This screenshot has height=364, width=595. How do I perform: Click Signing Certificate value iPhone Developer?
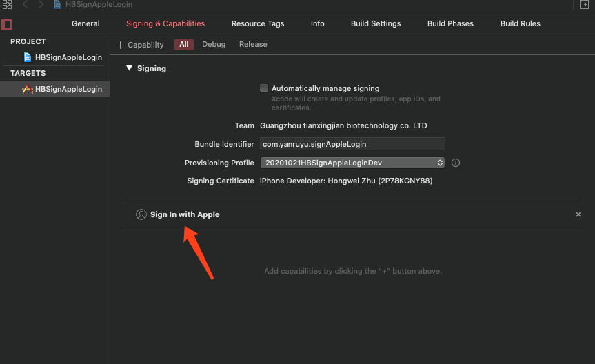click(x=346, y=181)
